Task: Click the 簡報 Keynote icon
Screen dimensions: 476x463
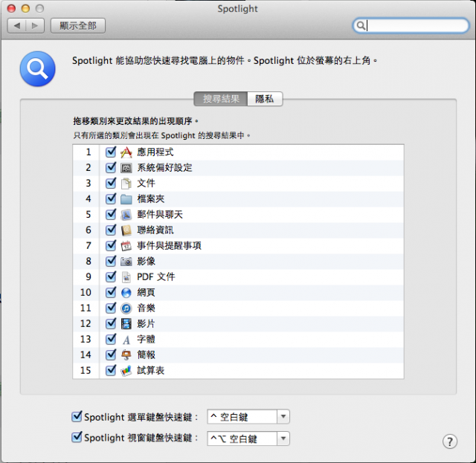Action: point(126,355)
